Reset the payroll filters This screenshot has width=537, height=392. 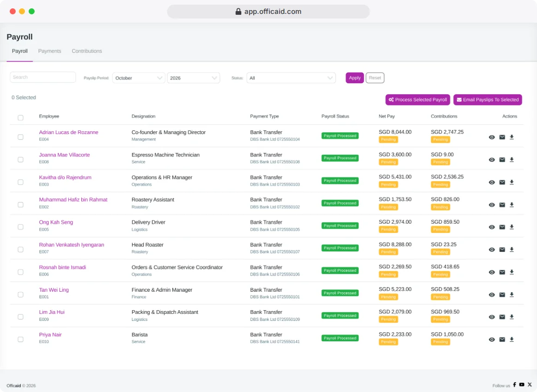(x=375, y=78)
